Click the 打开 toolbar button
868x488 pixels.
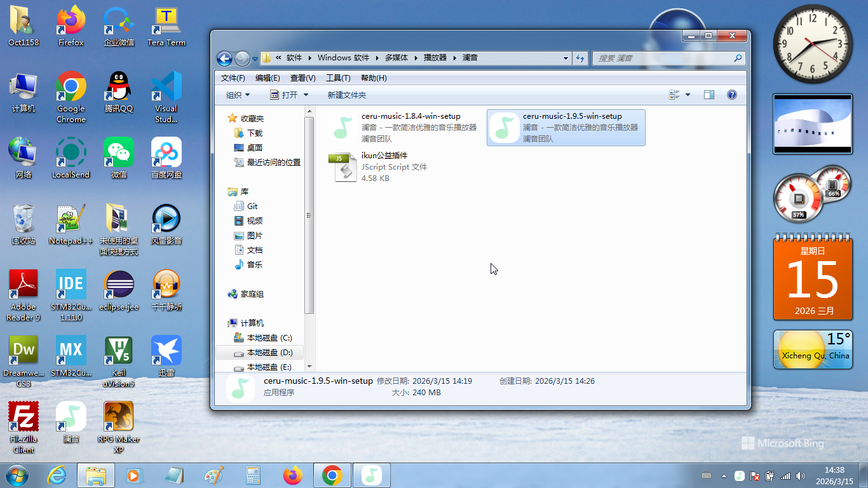click(289, 95)
